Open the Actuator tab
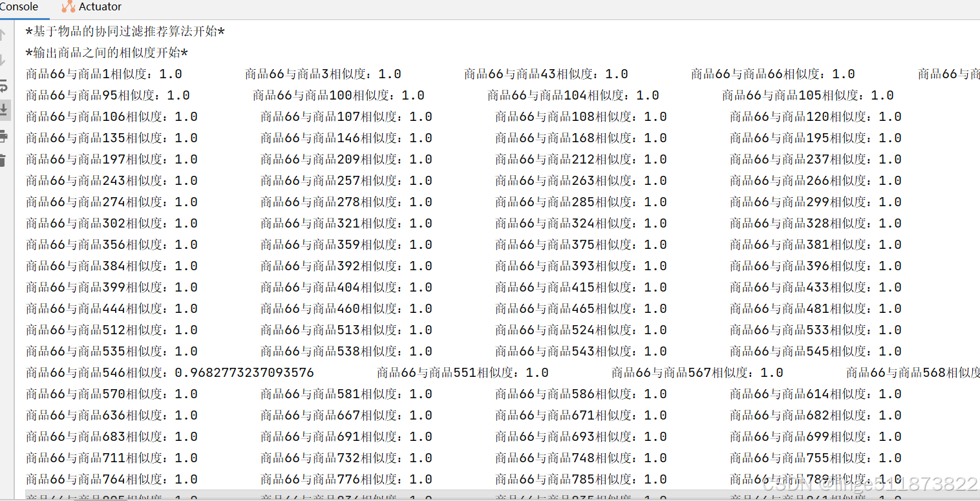Viewport: 980px width, 501px height. point(92,6)
